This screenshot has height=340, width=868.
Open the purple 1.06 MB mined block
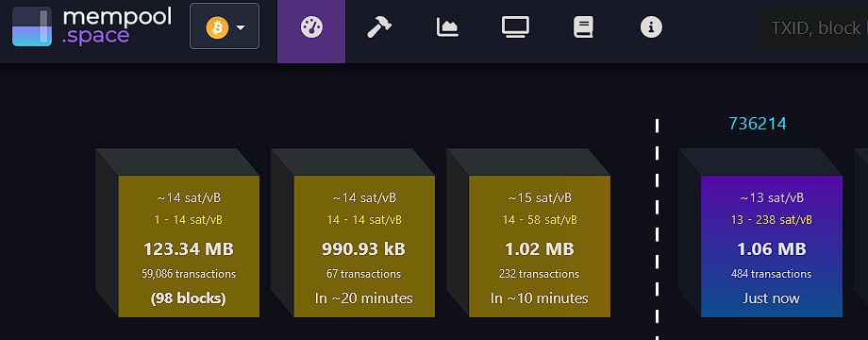pos(771,246)
